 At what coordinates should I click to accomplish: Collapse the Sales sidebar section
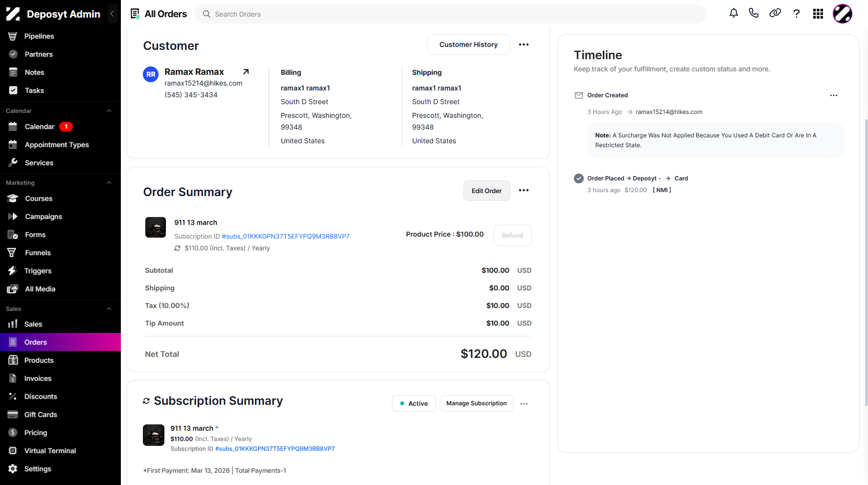[x=109, y=309]
